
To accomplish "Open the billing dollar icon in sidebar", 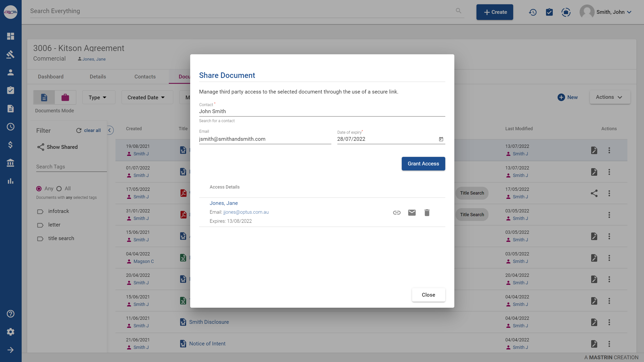I will (10, 145).
